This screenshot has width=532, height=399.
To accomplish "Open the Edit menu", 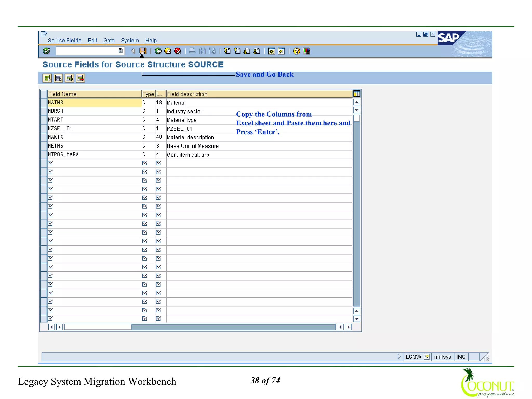I will 92,41.
